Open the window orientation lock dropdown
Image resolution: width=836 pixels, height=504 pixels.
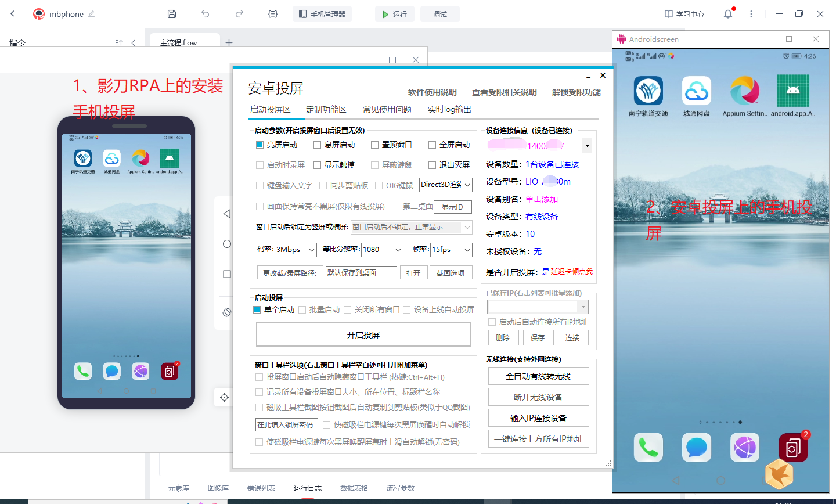[412, 227]
